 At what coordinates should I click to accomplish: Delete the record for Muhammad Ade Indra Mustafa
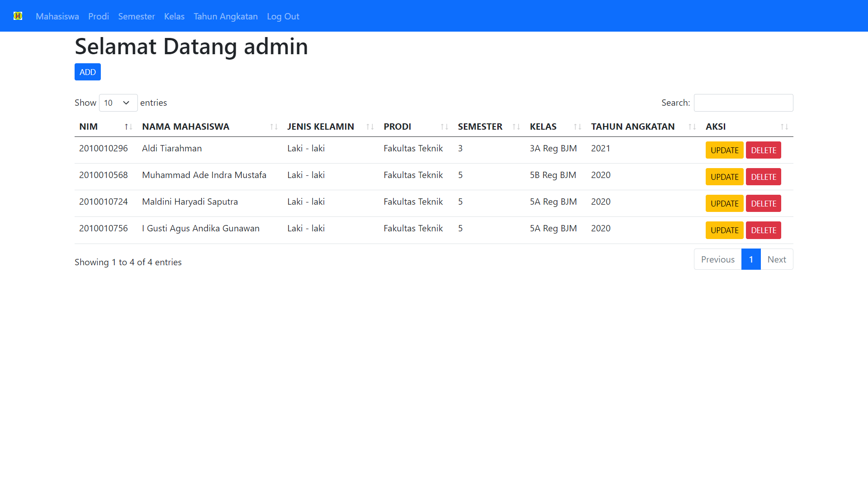pyautogui.click(x=763, y=177)
